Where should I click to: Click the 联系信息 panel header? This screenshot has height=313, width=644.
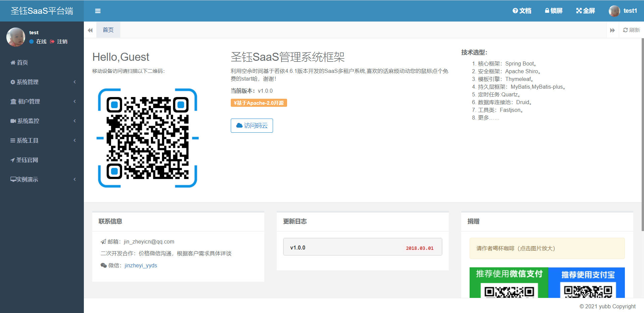tap(178, 222)
